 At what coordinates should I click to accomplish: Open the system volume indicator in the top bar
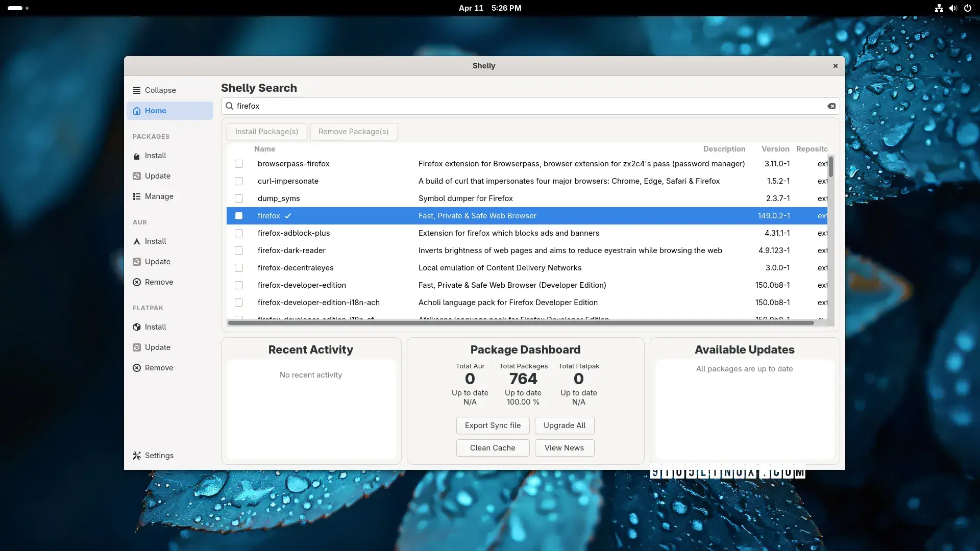click(953, 8)
